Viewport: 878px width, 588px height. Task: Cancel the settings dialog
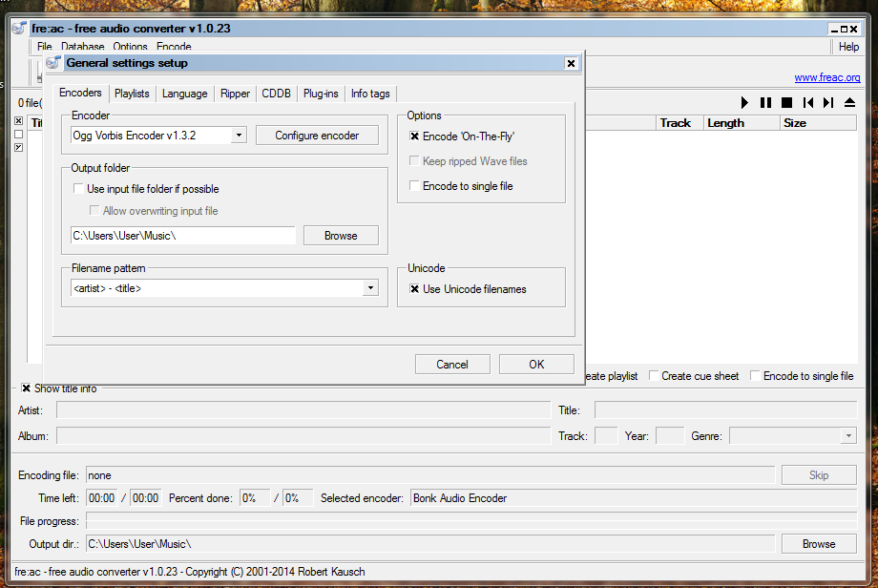452,365
